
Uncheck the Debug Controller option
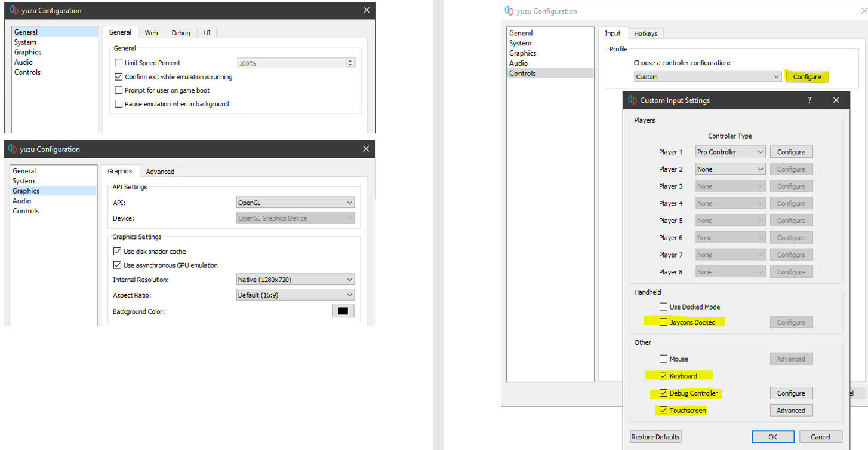tap(663, 393)
